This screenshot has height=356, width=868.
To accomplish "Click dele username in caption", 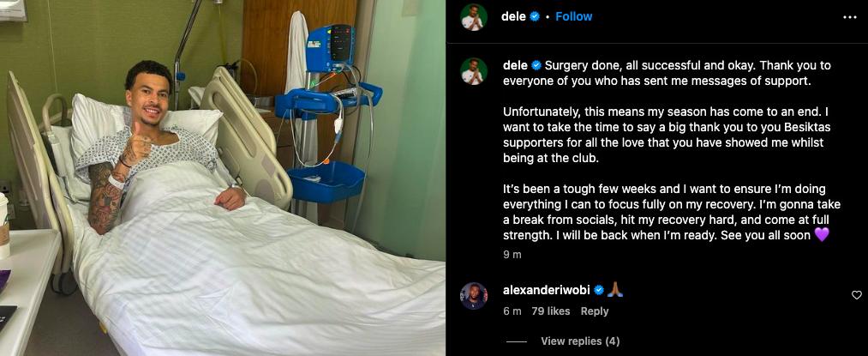I will 515,65.
